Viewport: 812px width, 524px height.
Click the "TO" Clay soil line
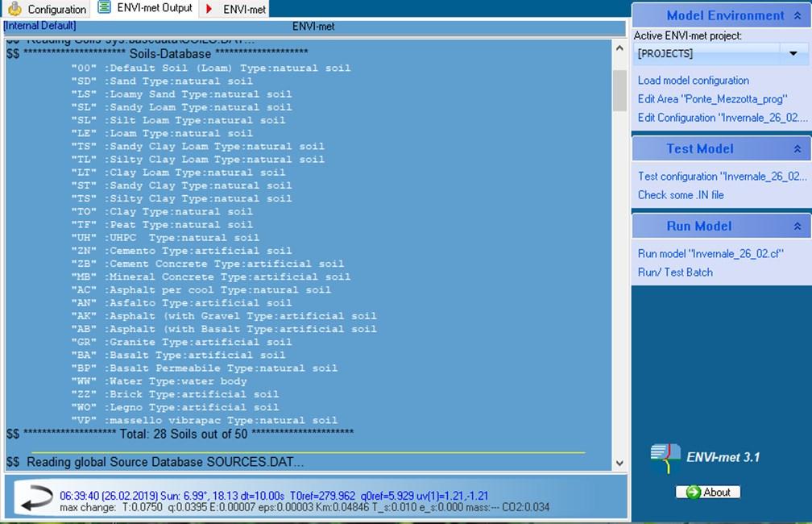click(x=162, y=211)
